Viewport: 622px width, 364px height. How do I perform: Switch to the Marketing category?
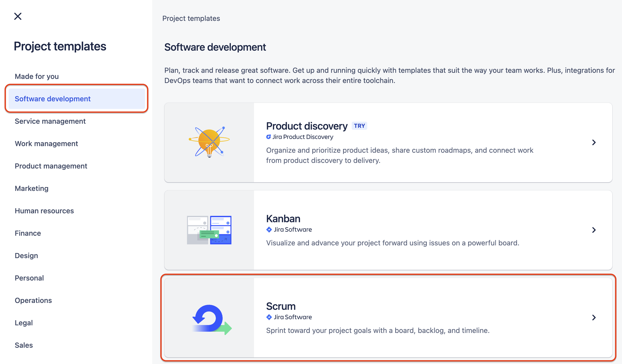coord(31,188)
